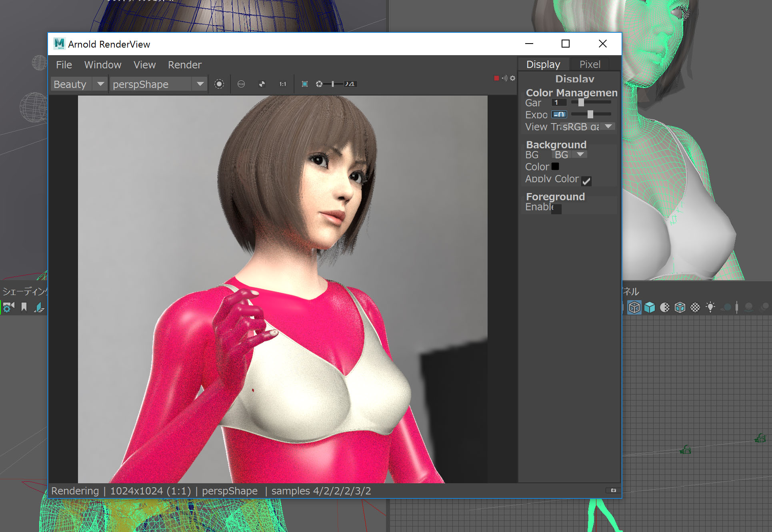
Task: Click the Color Management section header
Action: pyautogui.click(x=571, y=93)
